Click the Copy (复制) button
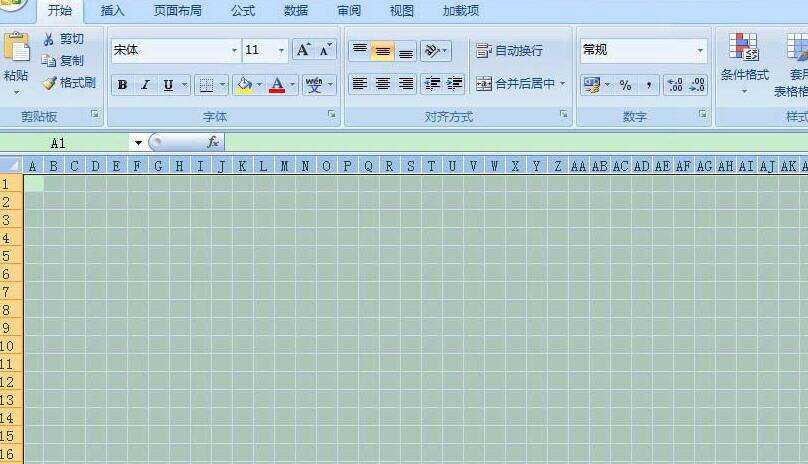The width and height of the screenshot is (808, 464). [x=62, y=61]
